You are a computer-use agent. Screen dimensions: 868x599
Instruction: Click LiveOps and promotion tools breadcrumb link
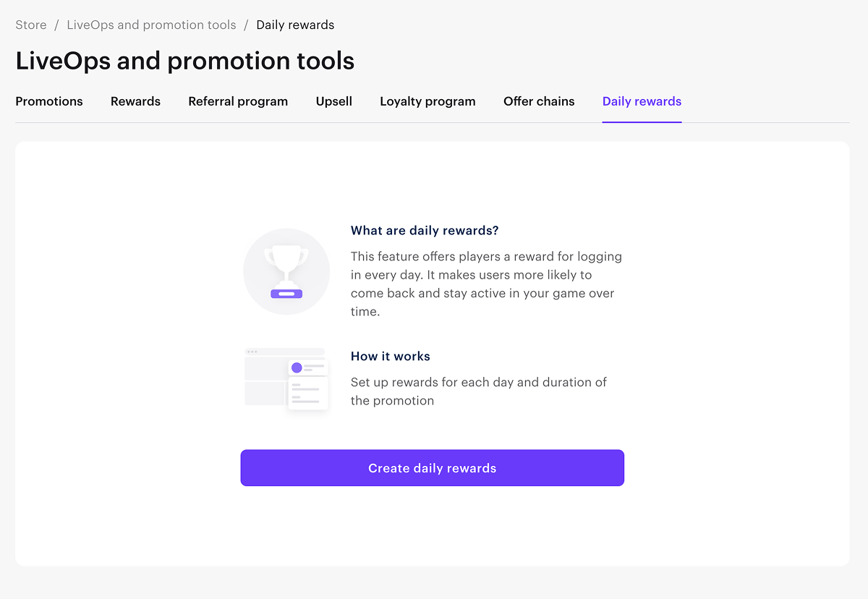click(x=151, y=25)
